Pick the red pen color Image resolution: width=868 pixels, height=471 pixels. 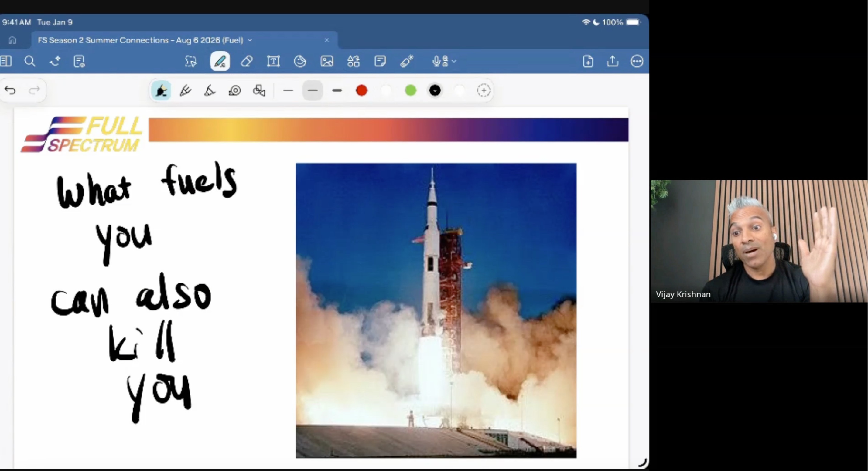pos(361,90)
